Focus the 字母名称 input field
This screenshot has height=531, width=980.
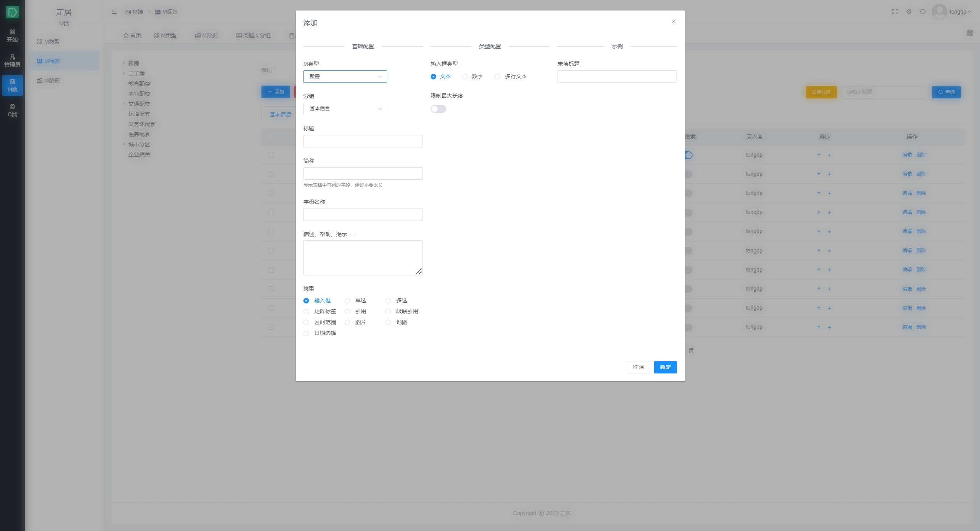tap(363, 215)
